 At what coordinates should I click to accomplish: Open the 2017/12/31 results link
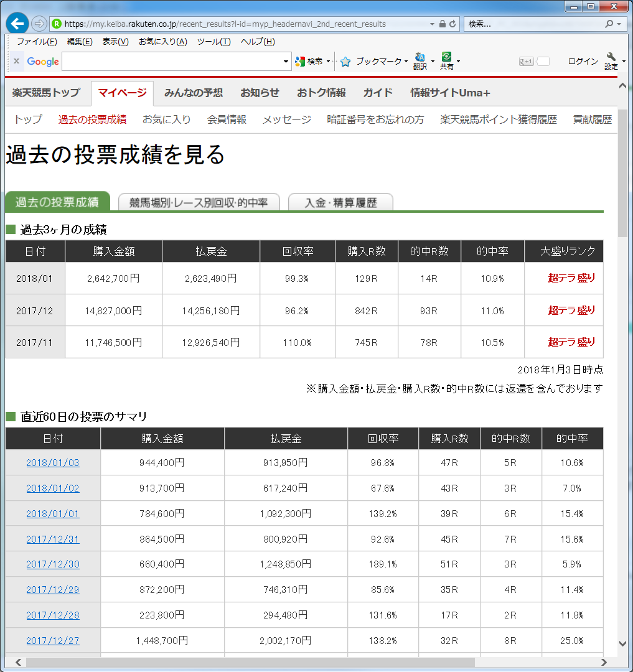pyautogui.click(x=53, y=539)
